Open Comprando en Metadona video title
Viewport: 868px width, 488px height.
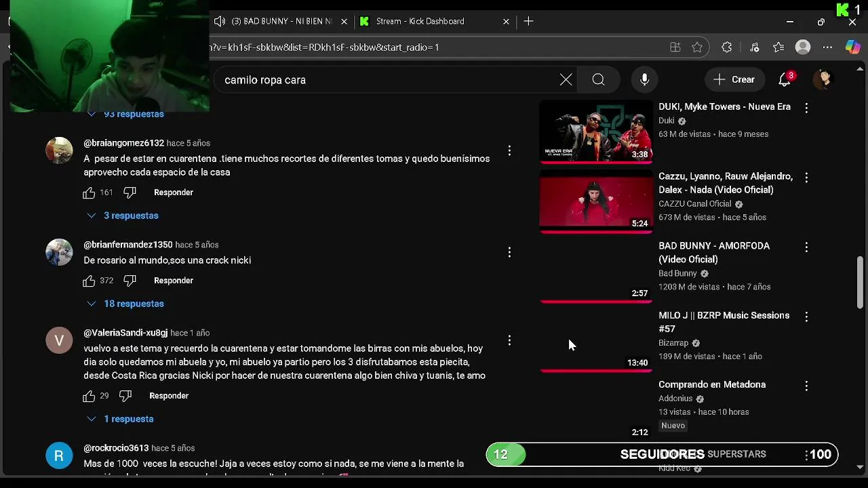click(x=712, y=385)
